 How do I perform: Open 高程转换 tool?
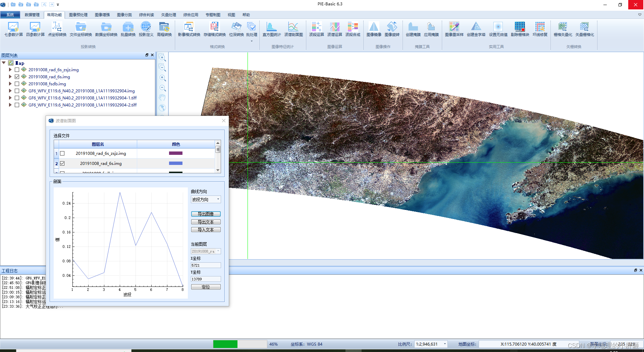[164, 29]
